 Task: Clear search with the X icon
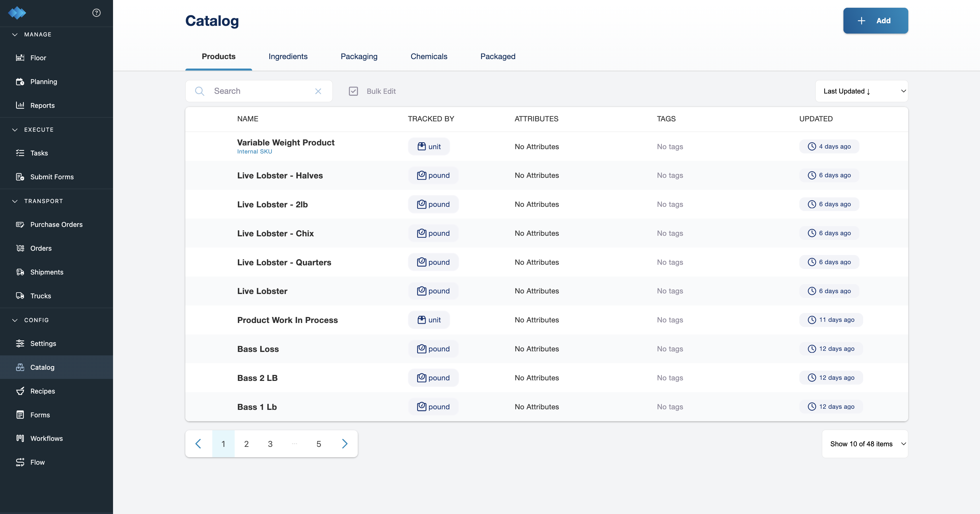[318, 91]
